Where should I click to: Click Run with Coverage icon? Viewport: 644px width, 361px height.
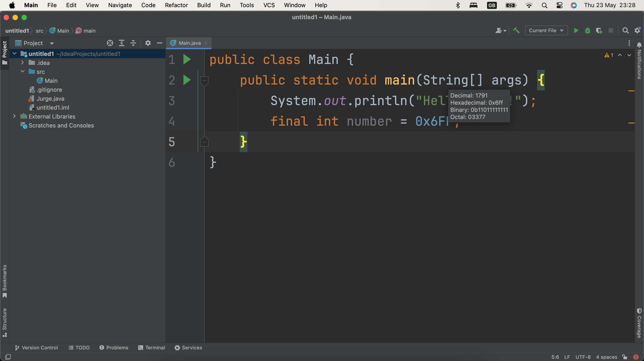coord(599,30)
